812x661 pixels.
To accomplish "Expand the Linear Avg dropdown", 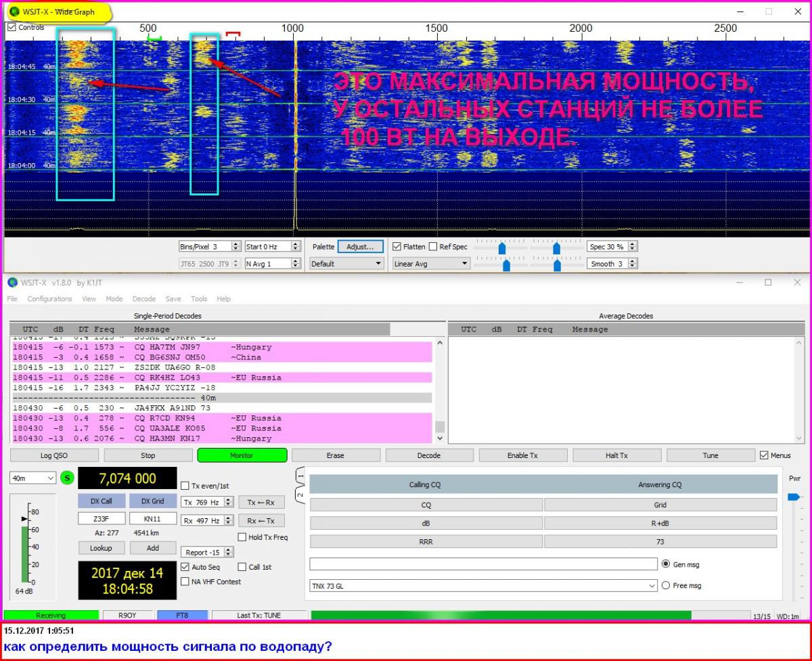I will pos(431,264).
